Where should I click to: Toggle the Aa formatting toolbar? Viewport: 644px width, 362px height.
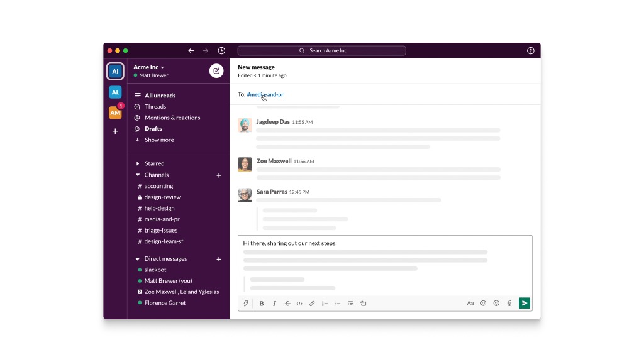coord(470,304)
